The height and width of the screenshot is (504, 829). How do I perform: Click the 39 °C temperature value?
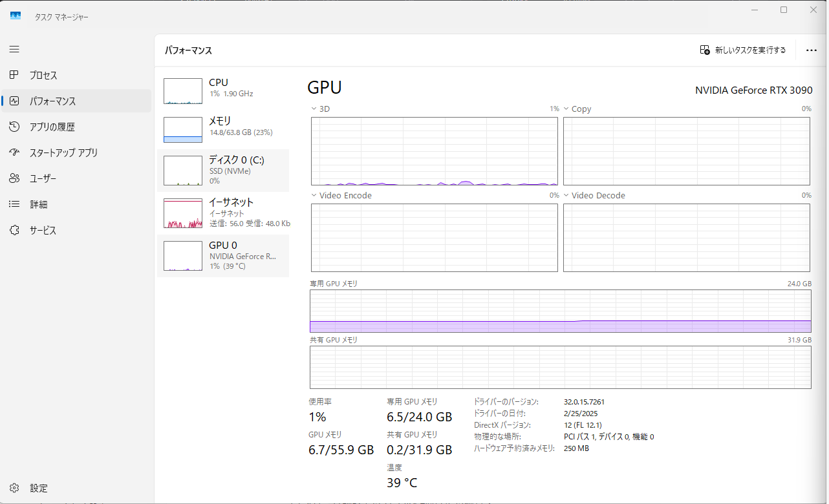[402, 483]
